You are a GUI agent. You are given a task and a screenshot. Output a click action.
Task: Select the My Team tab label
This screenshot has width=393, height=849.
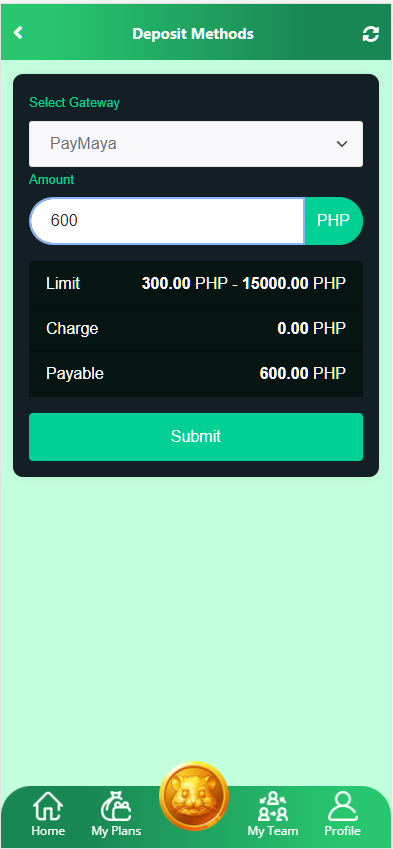point(273,831)
